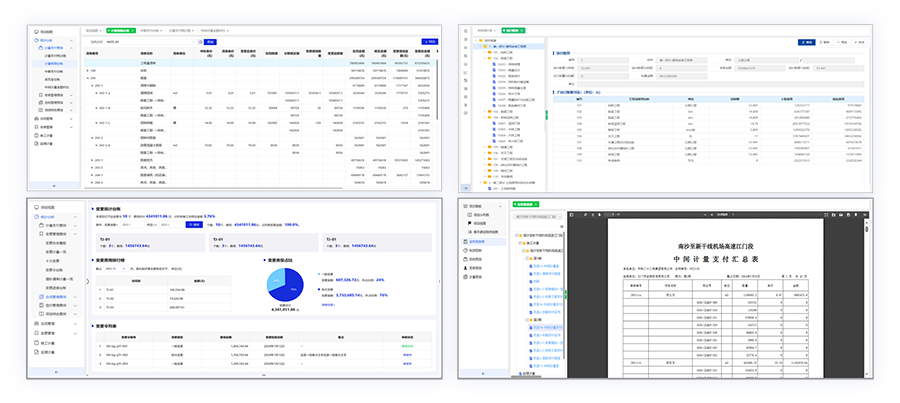Click the 统计分析 pie icon in the ledger window sidebar
This screenshot has height=403, width=900.
(36, 40)
